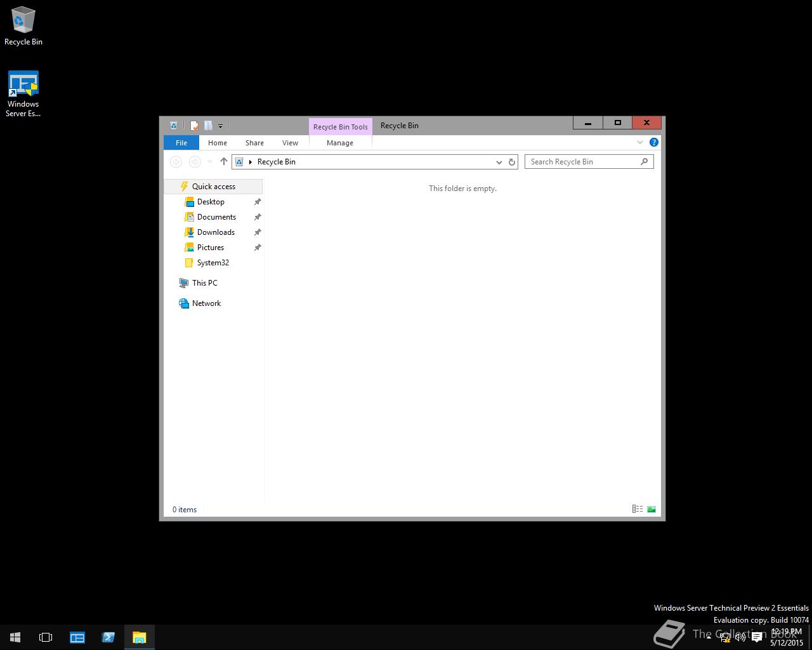Open Help with the blue question mark
The image size is (812, 650).
pos(653,142)
